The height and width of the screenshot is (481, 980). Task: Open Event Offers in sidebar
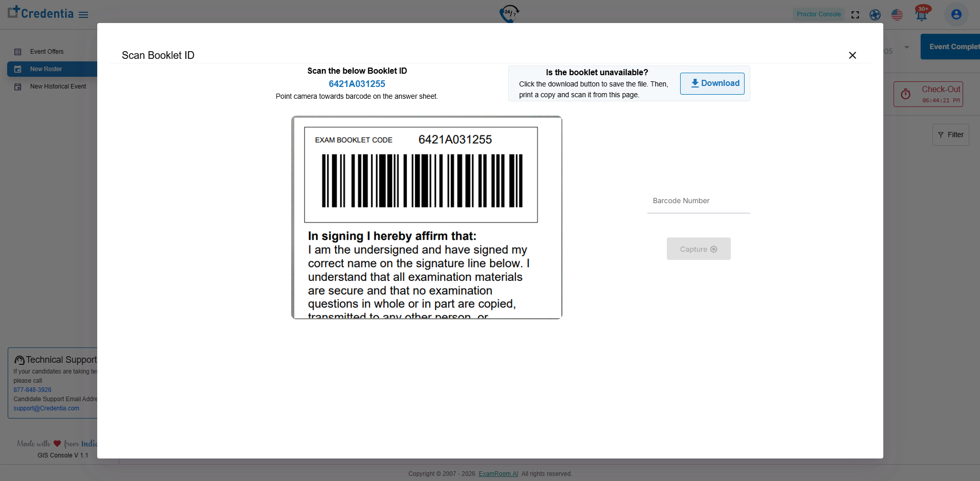pos(47,52)
